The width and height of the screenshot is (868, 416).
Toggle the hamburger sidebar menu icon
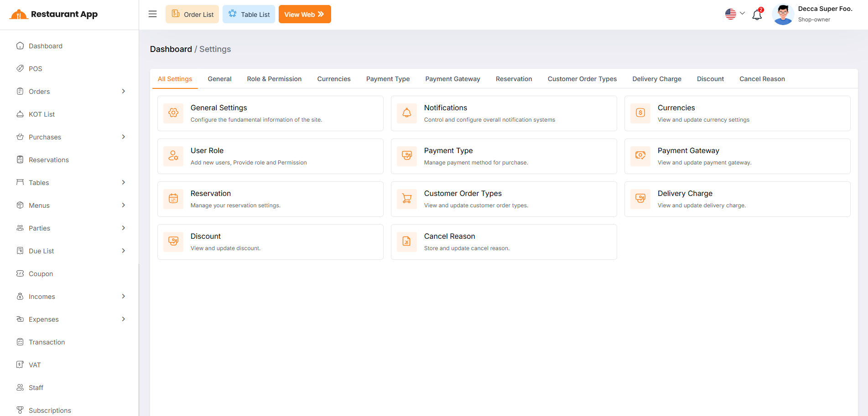pos(152,14)
